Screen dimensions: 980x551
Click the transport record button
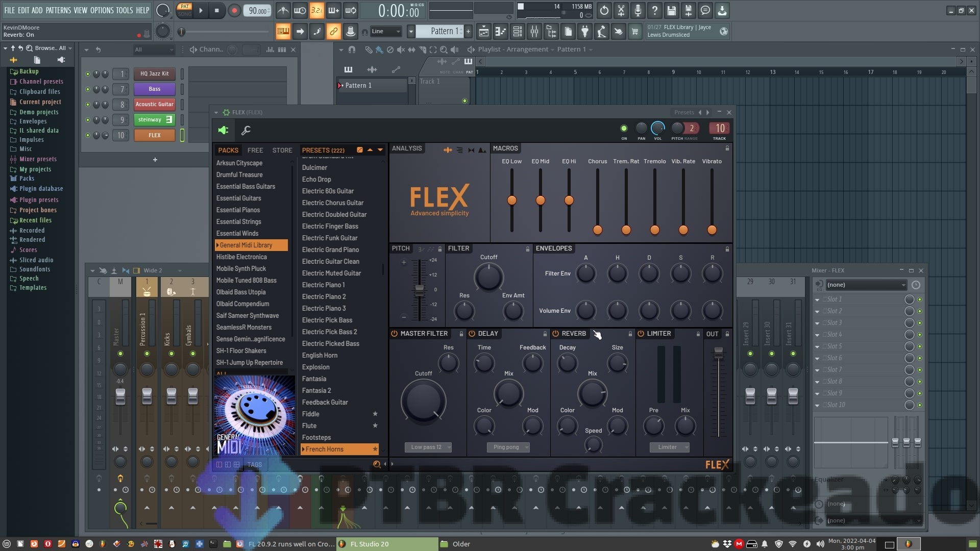(x=234, y=10)
